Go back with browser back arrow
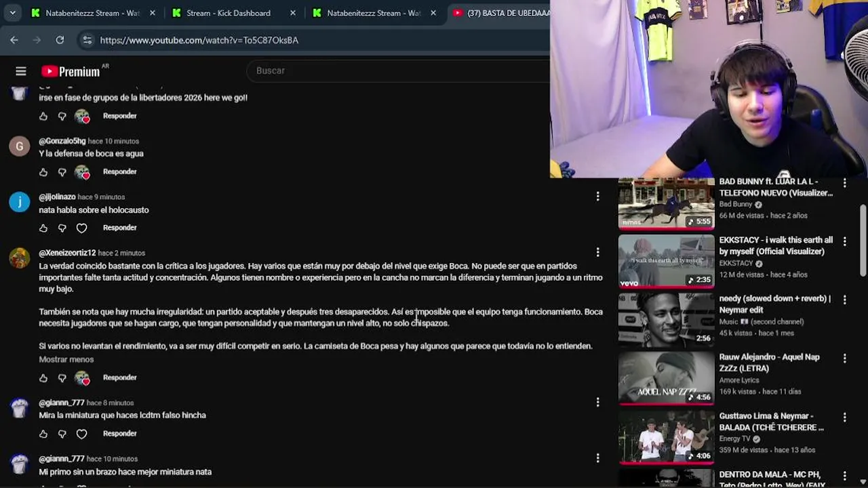 pos(14,40)
